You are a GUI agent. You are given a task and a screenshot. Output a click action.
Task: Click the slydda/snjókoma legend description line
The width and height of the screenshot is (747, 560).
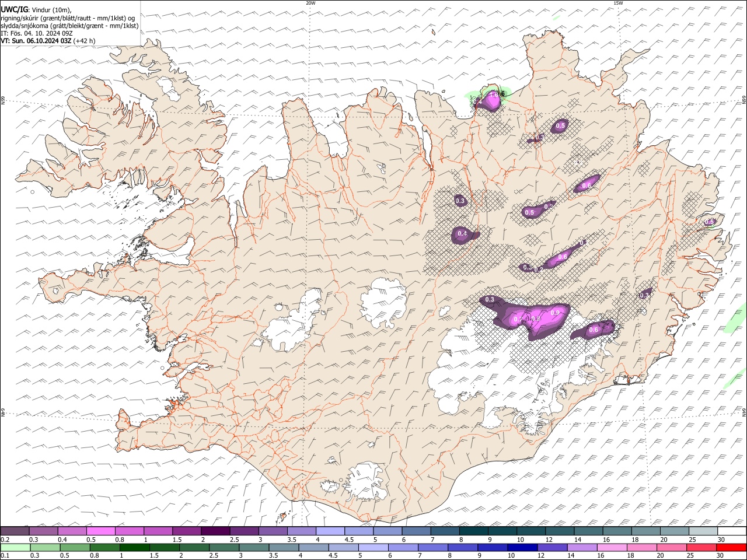(69, 26)
